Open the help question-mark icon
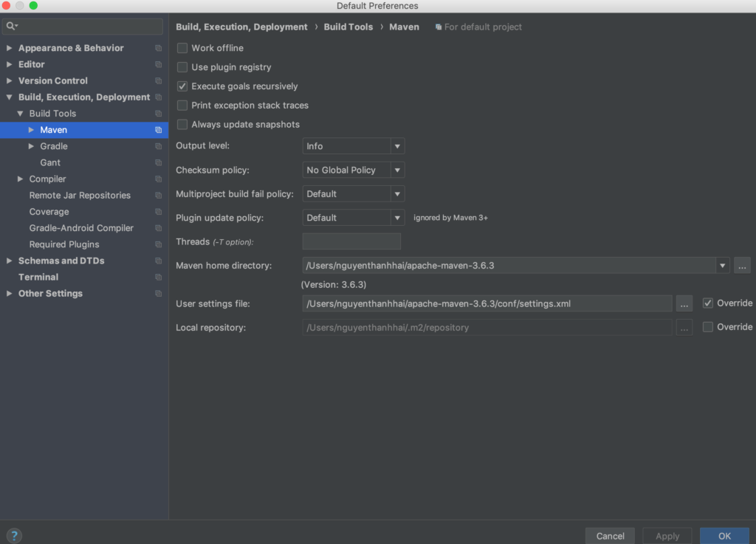 (13, 534)
